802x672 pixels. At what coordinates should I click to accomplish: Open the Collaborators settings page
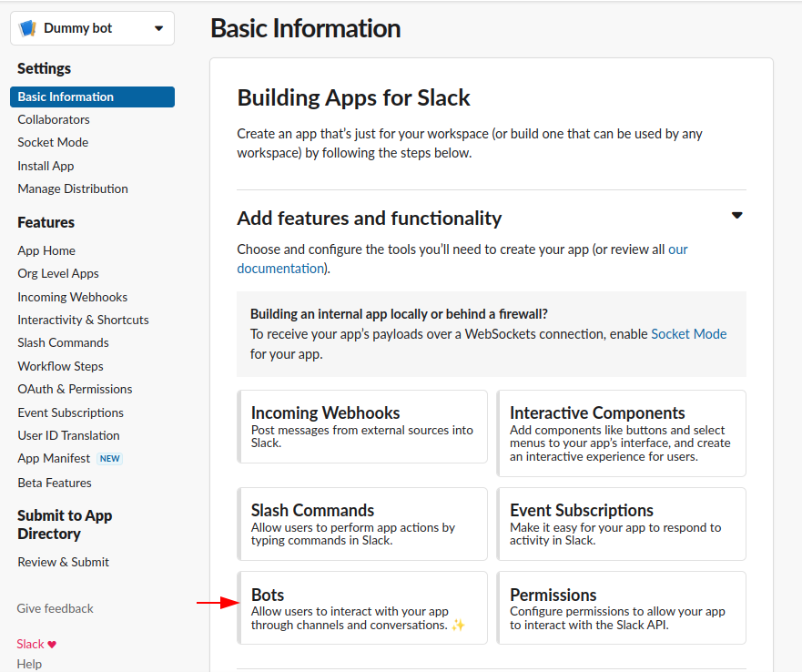[54, 119]
